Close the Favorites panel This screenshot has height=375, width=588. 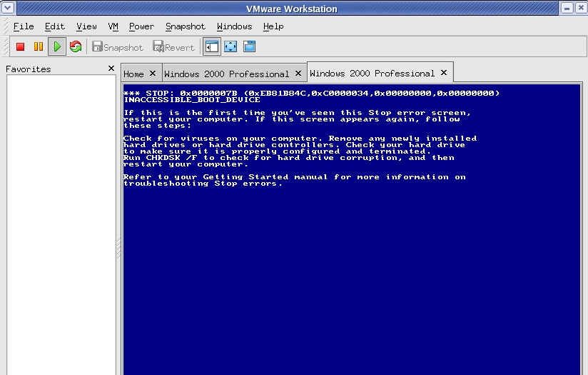click(x=111, y=69)
